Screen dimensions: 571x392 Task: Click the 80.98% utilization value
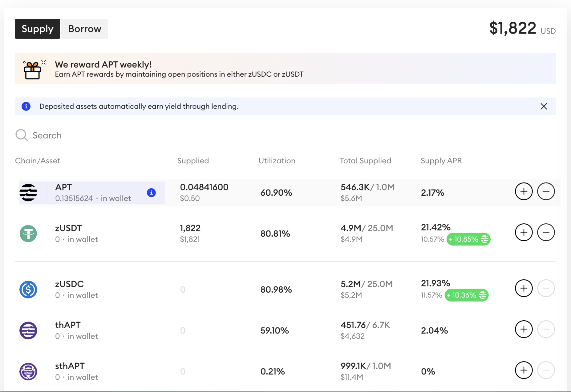[x=276, y=290]
